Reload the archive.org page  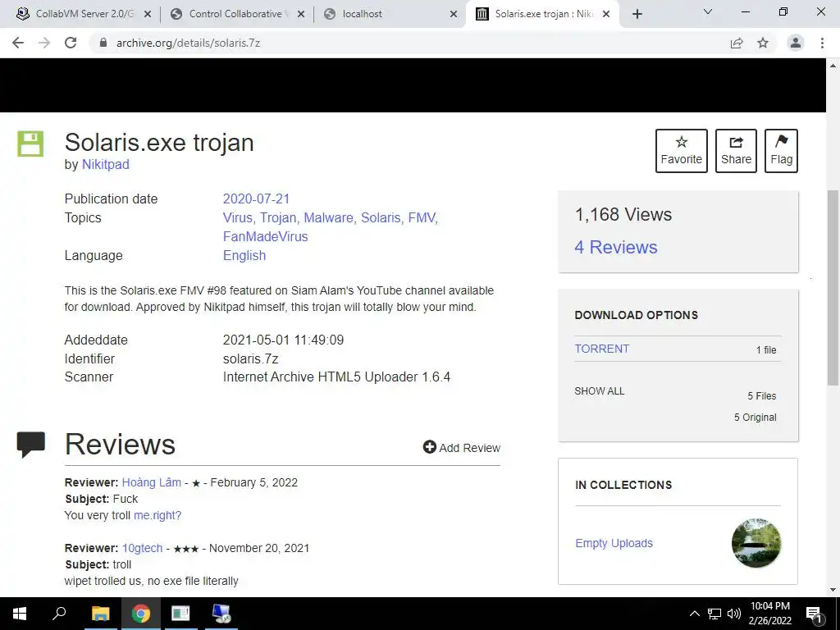71,43
